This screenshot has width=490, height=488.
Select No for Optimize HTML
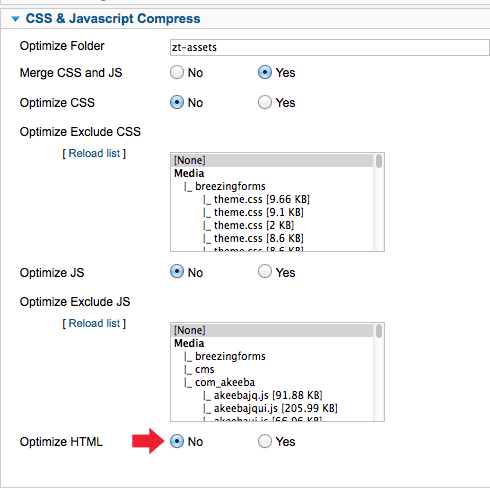pyautogui.click(x=177, y=441)
